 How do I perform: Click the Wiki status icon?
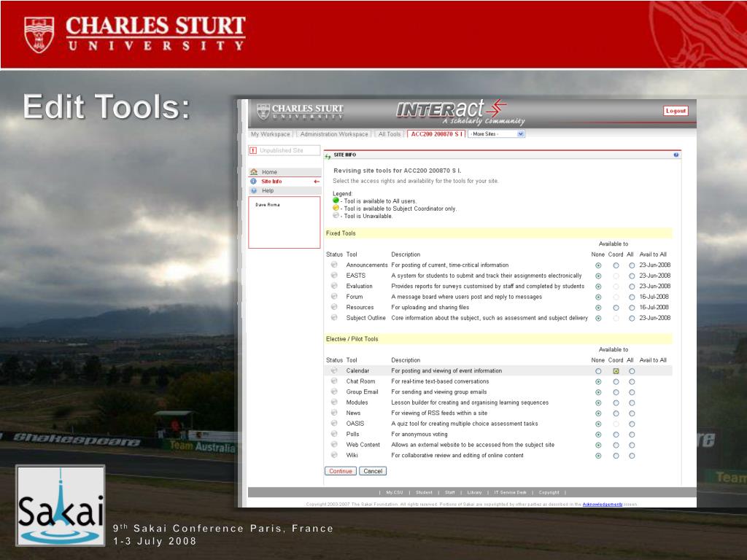pyautogui.click(x=334, y=455)
